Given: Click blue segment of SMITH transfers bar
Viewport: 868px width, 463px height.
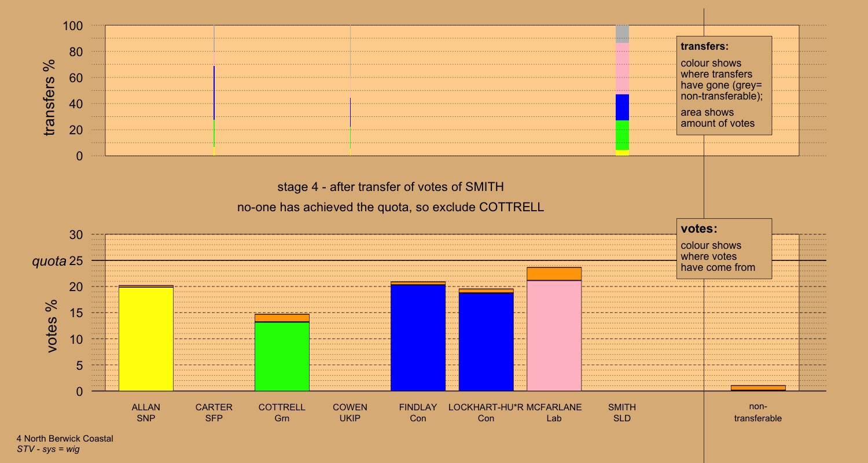Looking at the screenshot, I should [x=622, y=107].
